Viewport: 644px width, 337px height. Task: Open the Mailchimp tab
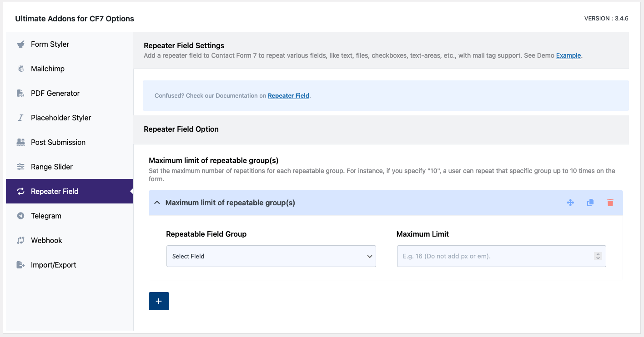point(70,69)
